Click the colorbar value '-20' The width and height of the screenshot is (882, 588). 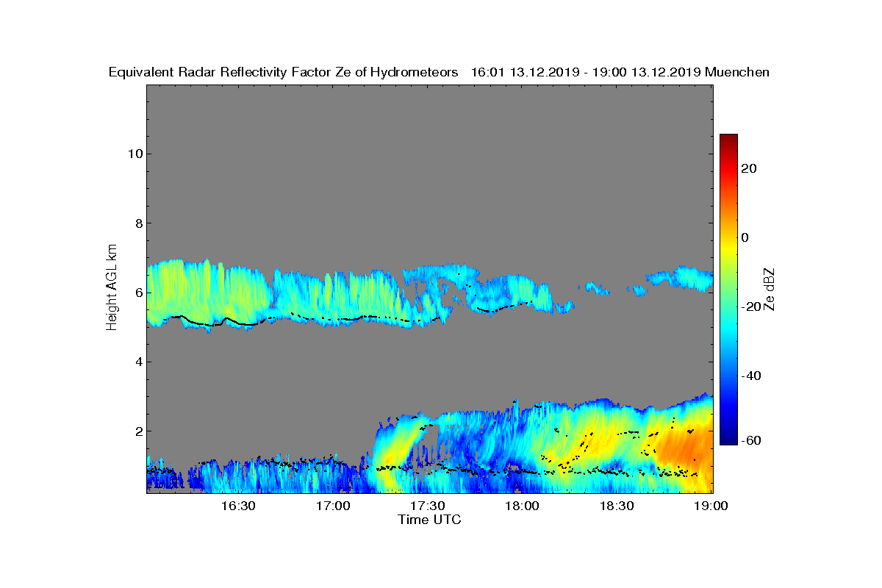[750, 306]
